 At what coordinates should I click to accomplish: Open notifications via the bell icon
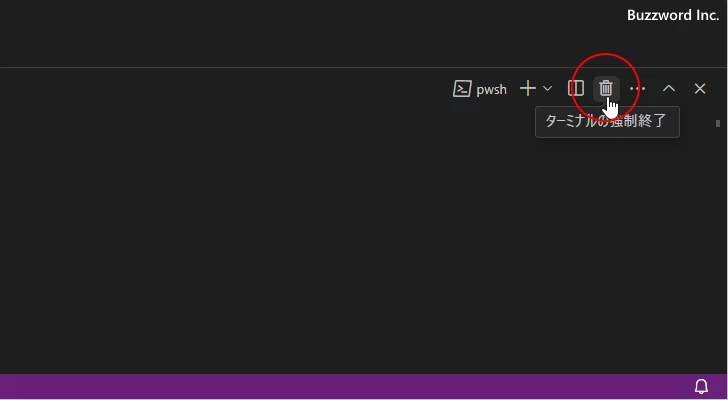coord(701,386)
